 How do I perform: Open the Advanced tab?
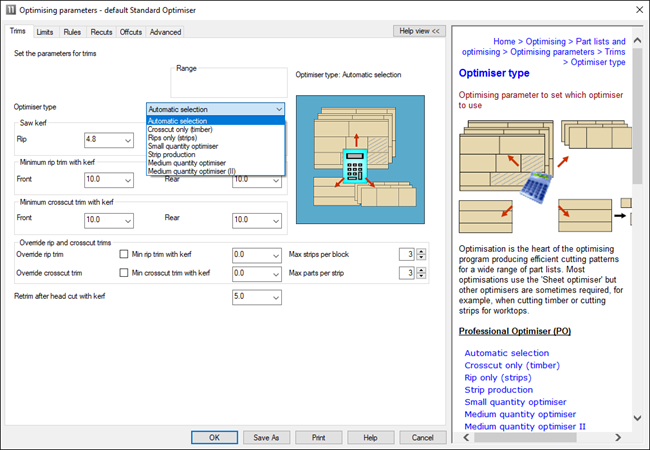[165, 32]
